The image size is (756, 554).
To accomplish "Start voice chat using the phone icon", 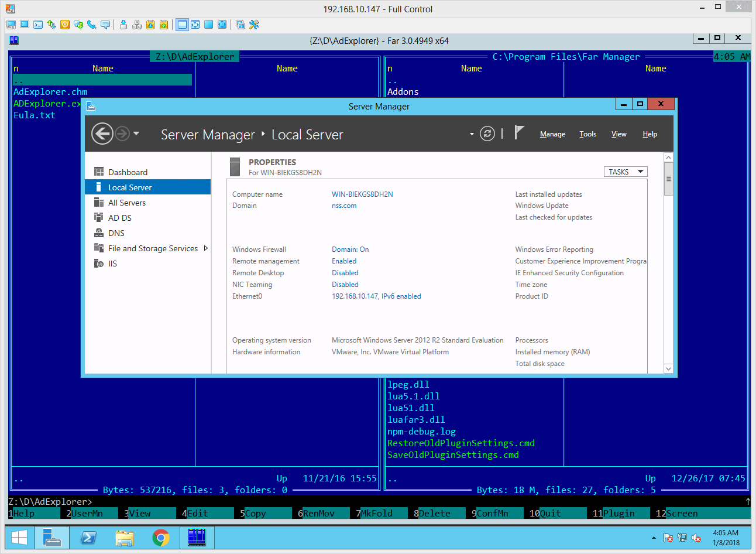I will click(92, 25).
